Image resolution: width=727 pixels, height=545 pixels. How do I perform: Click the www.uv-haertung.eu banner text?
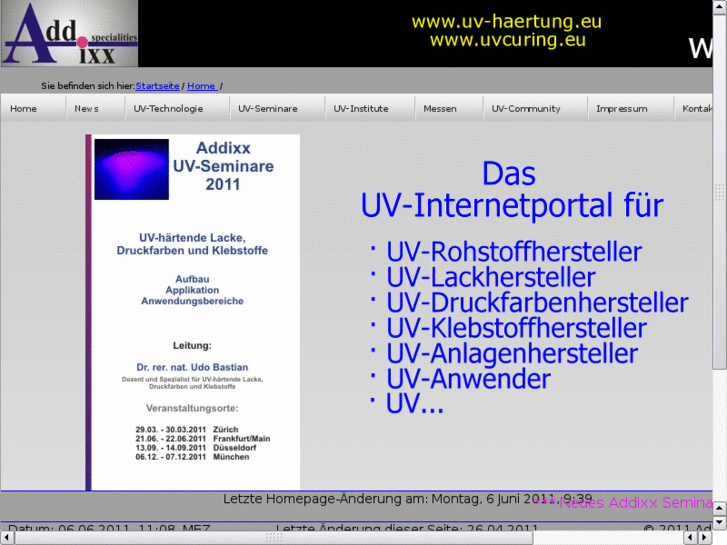pos(506,21)
